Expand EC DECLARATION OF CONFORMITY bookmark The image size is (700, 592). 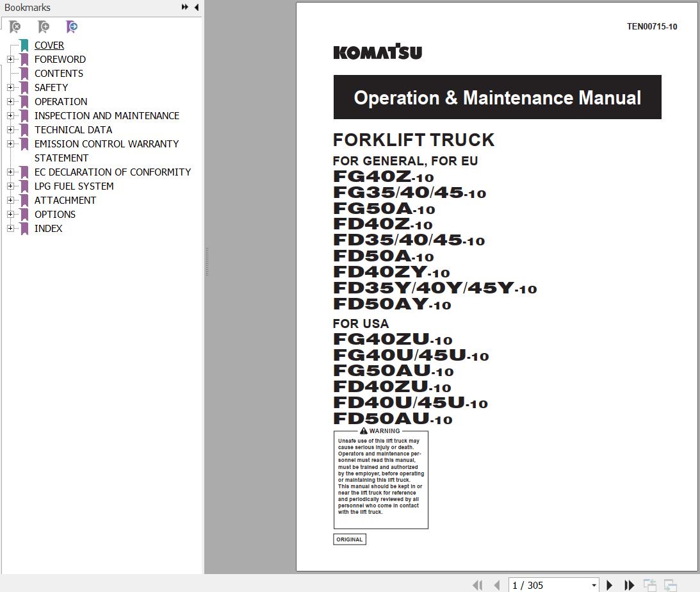pyautogui.click(x=10, y=172)
